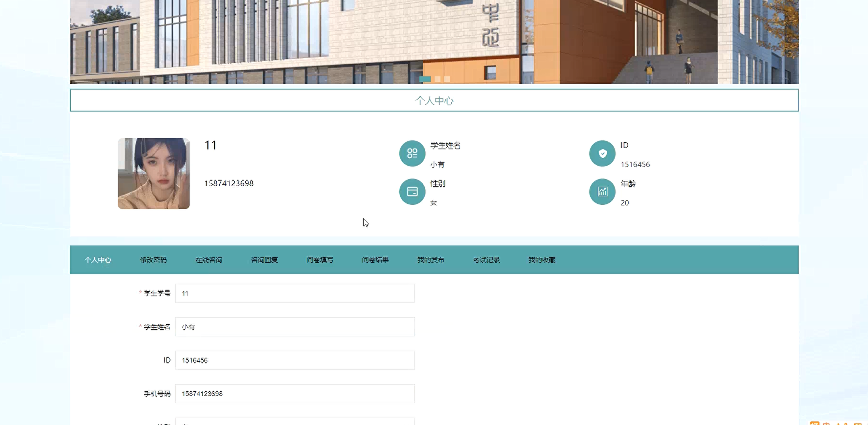Click the 手机号码 input field

[295, 394]
